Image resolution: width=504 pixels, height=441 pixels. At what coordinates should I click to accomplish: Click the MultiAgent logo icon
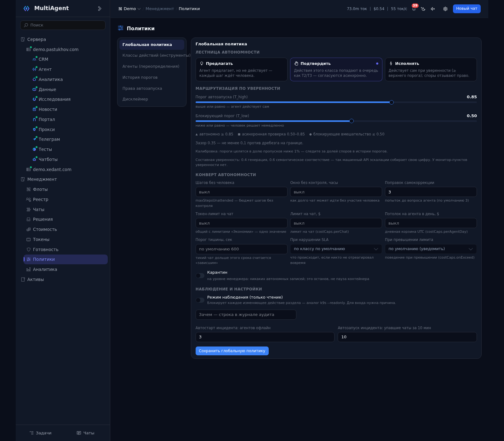(x=26, y=9)
